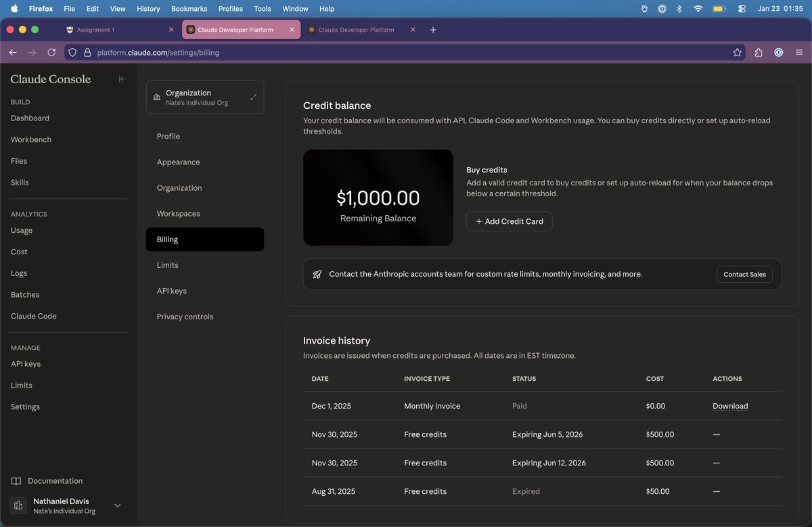The image size is (812, 527).
Task: Go to Files in the sidebar
Action: pyautogui.click(x=19, y=161)
